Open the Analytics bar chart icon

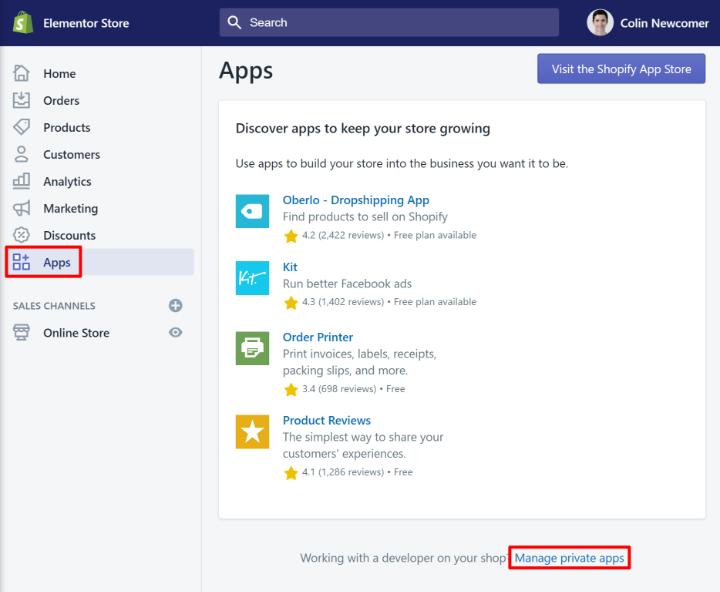21,182
